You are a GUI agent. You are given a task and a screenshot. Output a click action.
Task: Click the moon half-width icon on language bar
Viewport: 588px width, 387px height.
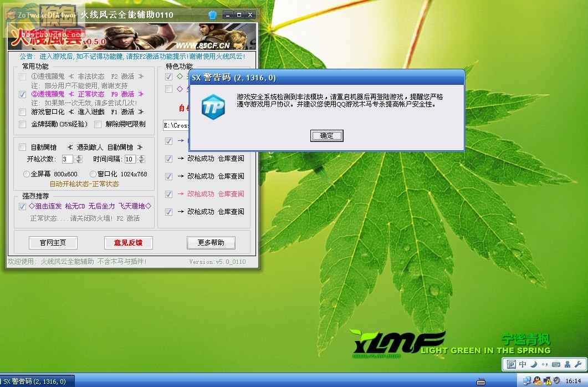point(534,364)
